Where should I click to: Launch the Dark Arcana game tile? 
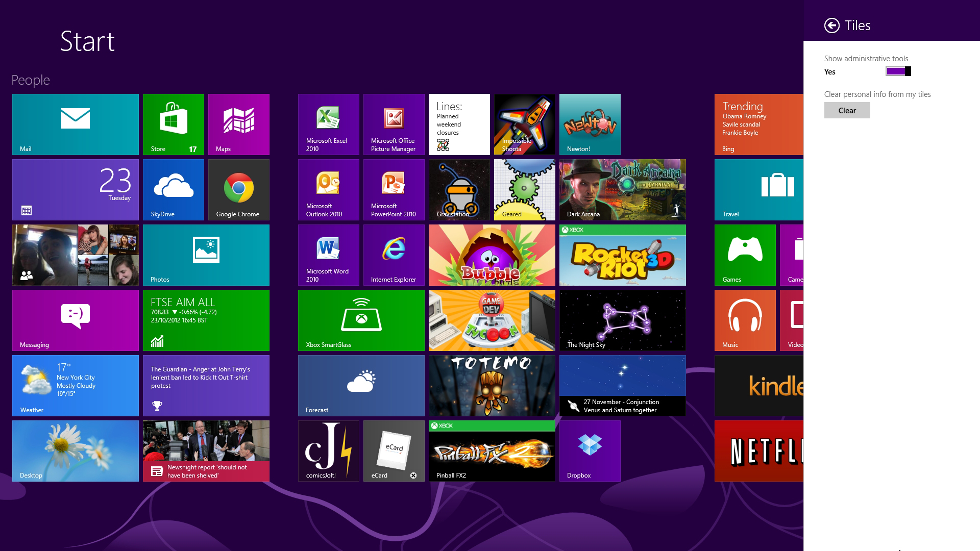[x=623, y=190]
